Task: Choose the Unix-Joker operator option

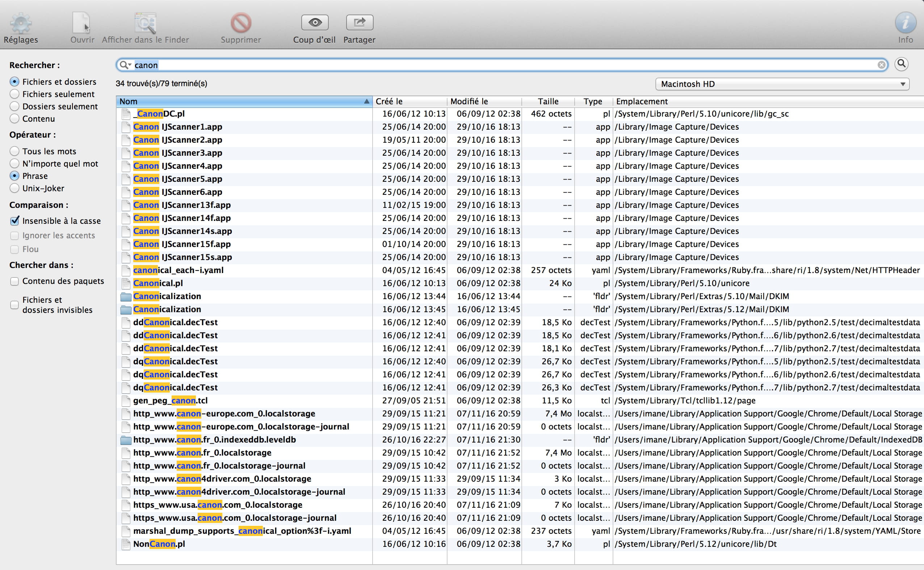Action: point(15,188)
